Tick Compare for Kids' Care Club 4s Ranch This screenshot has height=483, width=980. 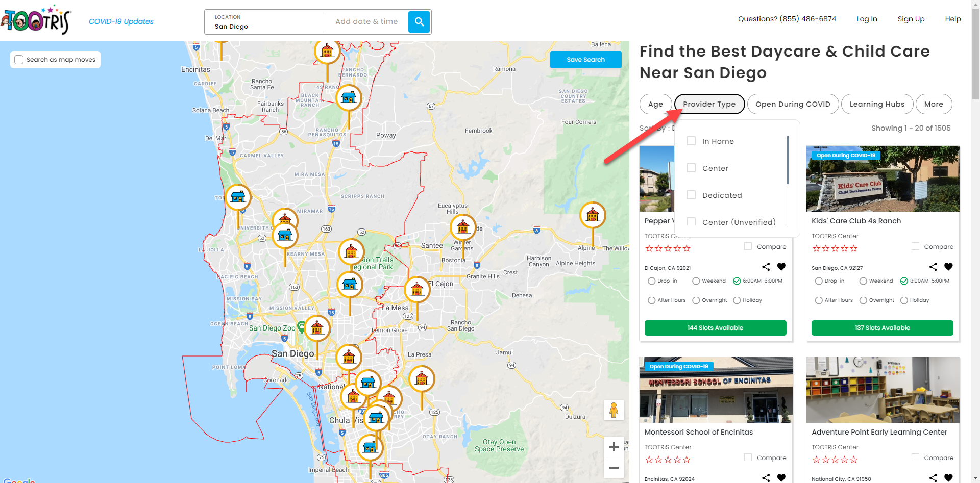pyautogui.click(x=916, y=246)
